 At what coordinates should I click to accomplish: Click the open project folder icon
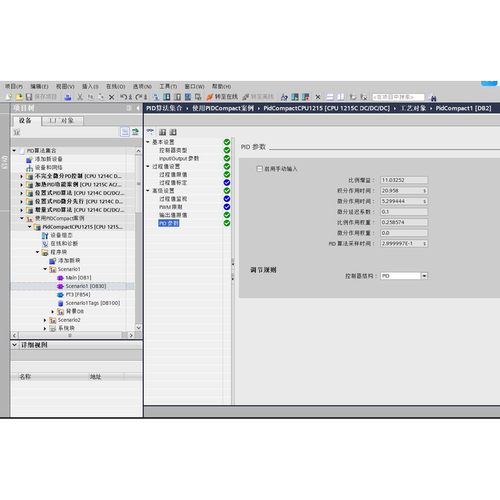[x=19, y=97]
